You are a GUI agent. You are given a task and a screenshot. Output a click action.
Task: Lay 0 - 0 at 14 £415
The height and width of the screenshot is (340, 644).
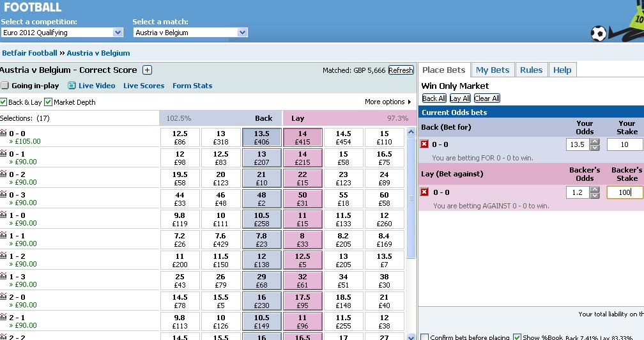coord(303,137)
